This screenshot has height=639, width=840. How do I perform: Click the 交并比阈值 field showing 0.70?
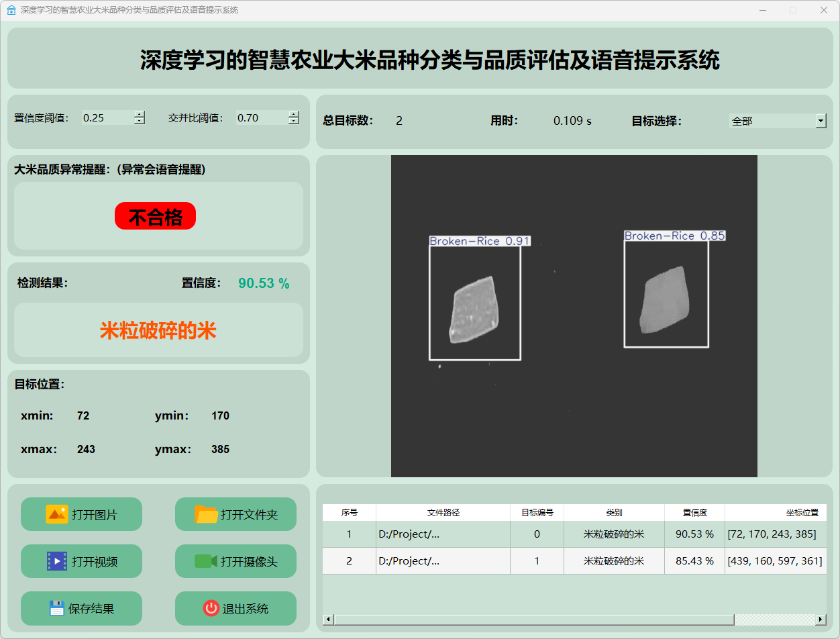click(x=260, y=118)
